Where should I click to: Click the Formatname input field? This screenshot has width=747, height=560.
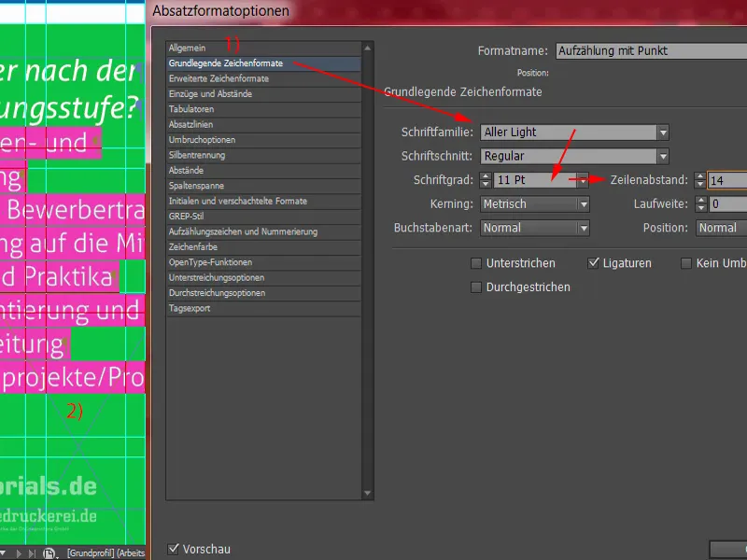click(651, 51)
